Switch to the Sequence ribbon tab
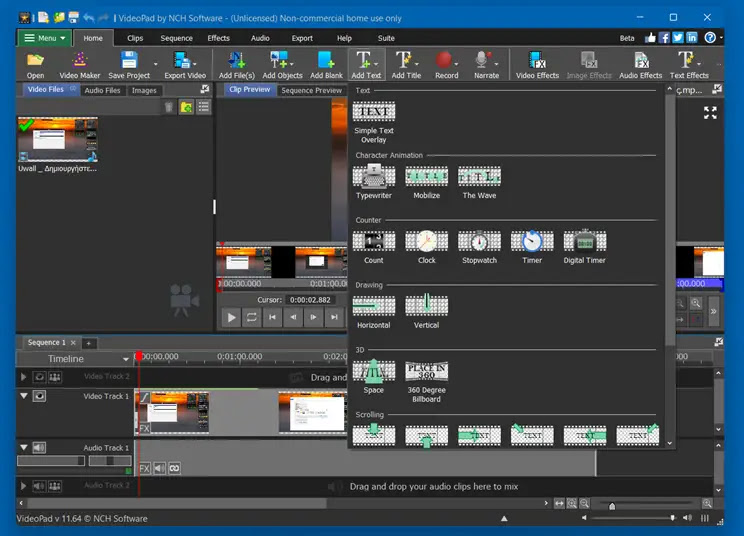The image size is (744, 536). (x=176, y=38)
